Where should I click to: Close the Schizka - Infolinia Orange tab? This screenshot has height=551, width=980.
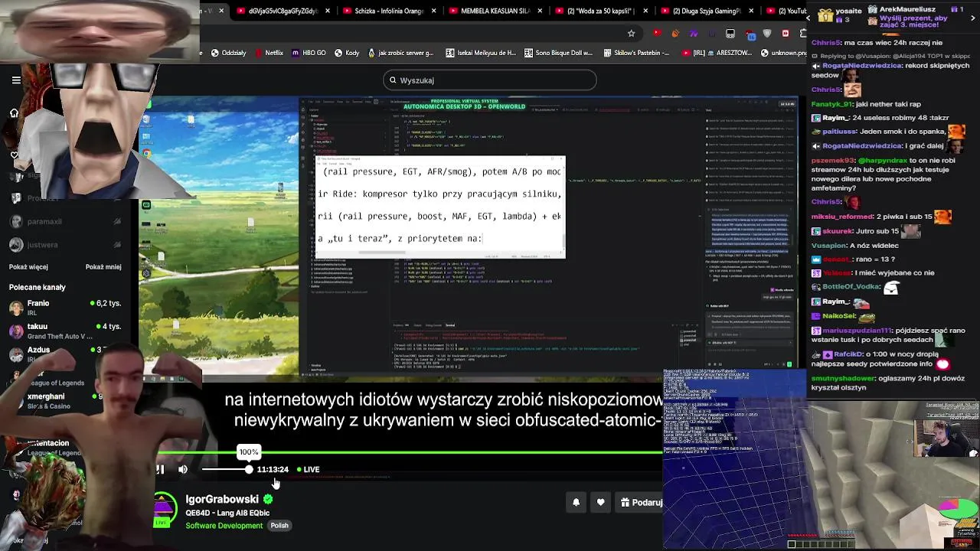point(433,11)
